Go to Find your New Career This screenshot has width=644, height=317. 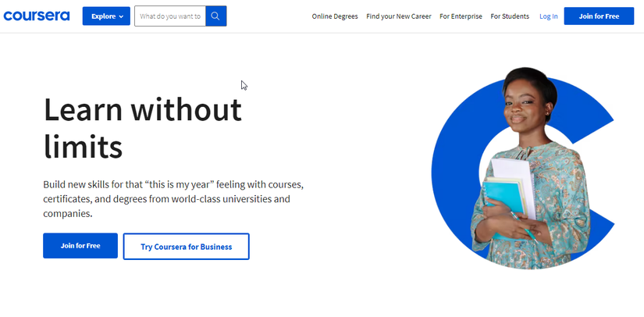tap(399, 16)
